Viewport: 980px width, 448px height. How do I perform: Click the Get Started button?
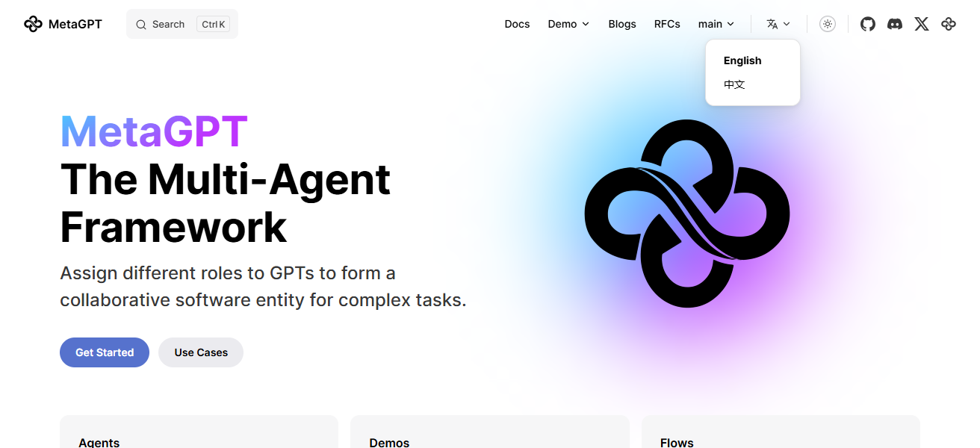(105, 352)
